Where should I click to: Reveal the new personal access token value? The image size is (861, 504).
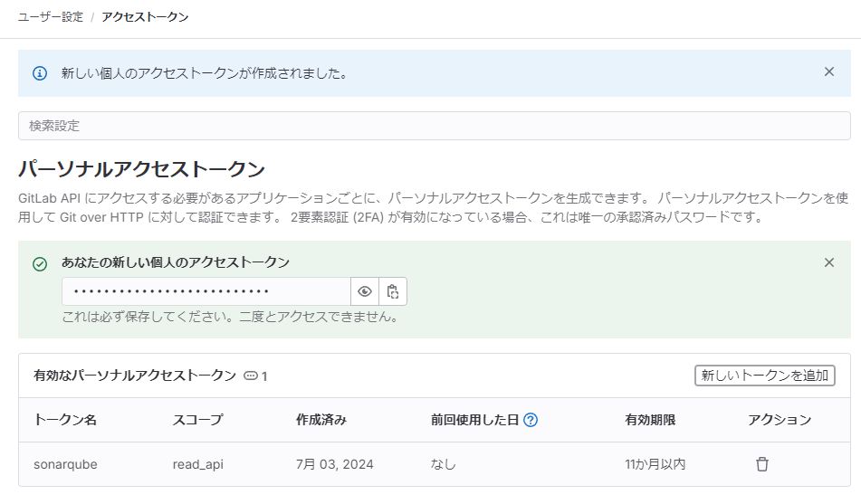[365, 291]
